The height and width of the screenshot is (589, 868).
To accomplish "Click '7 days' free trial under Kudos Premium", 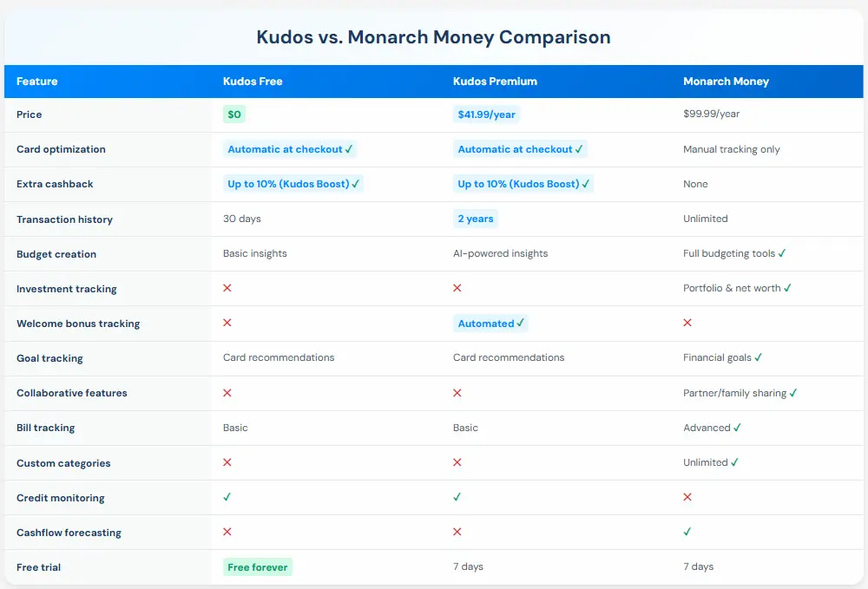I will click(468, 566).
